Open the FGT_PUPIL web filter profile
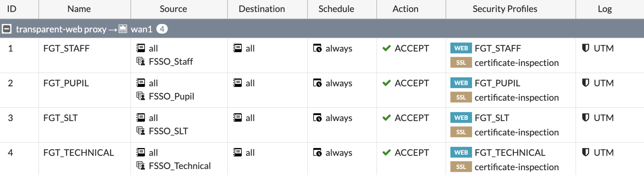This screenshot has width=644, height=175. pos(497,83)
